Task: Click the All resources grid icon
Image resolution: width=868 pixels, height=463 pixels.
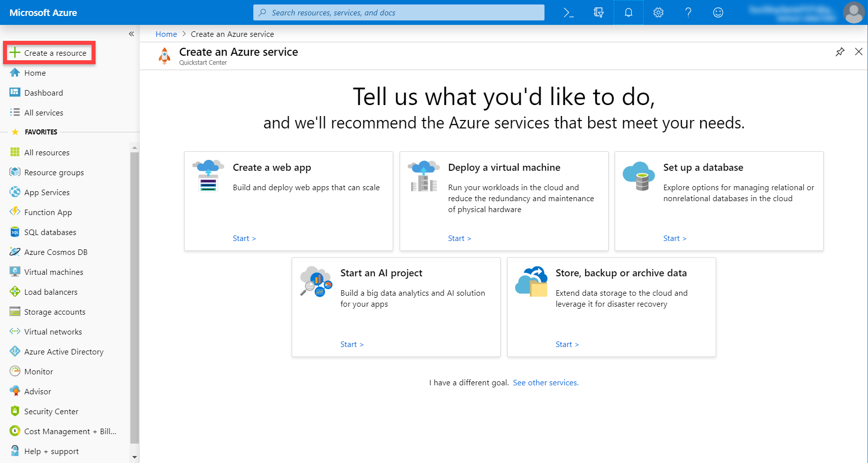Action: [15, 152]
